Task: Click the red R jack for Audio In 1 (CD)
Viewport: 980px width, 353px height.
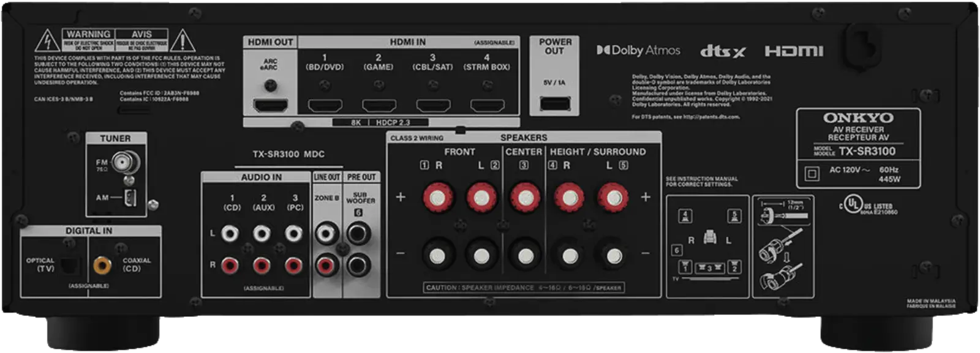Action: [x=230, y=265]
